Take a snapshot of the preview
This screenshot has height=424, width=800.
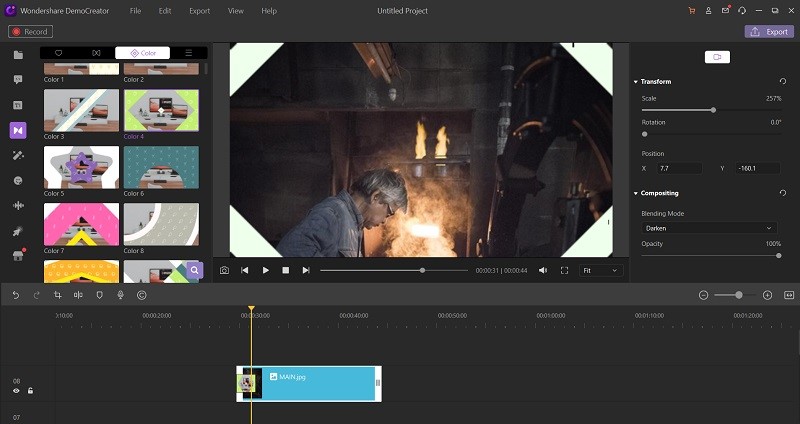pos(224,270)
